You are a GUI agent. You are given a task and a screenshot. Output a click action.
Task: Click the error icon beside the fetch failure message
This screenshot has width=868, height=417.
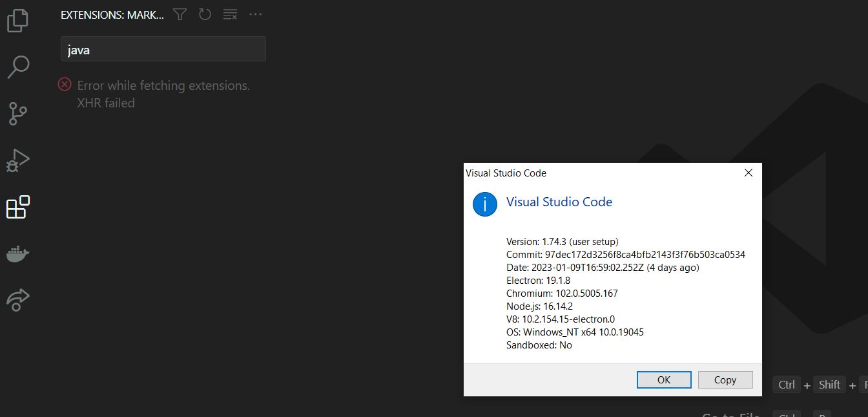[64, 84]
